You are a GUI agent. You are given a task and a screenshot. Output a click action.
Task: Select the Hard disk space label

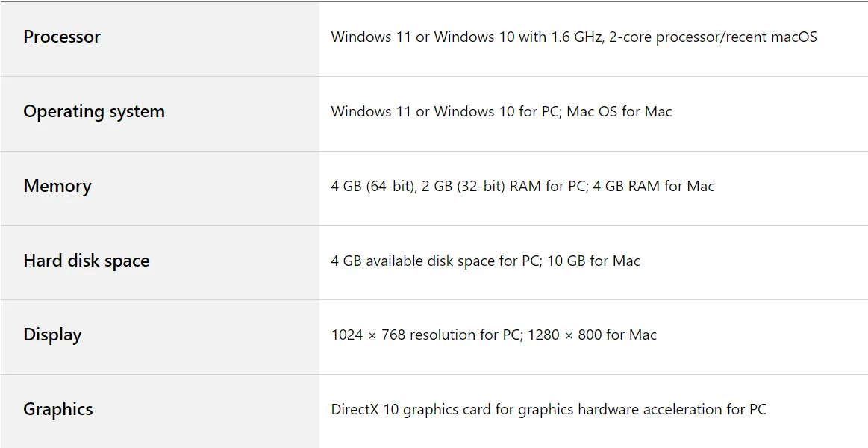click(87, 261)
